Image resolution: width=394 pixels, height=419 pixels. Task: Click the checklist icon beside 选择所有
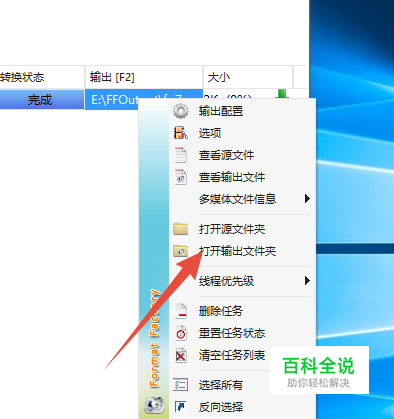click(x=181, y=385)
